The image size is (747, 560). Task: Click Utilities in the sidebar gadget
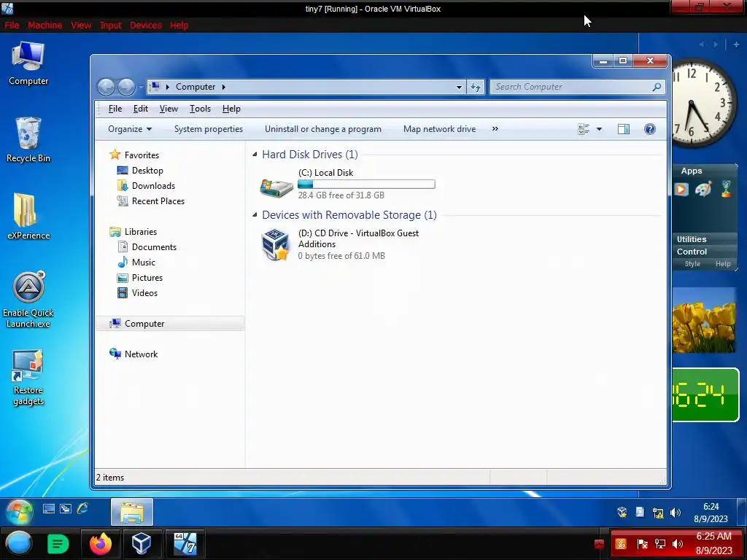tap(692, 239)
